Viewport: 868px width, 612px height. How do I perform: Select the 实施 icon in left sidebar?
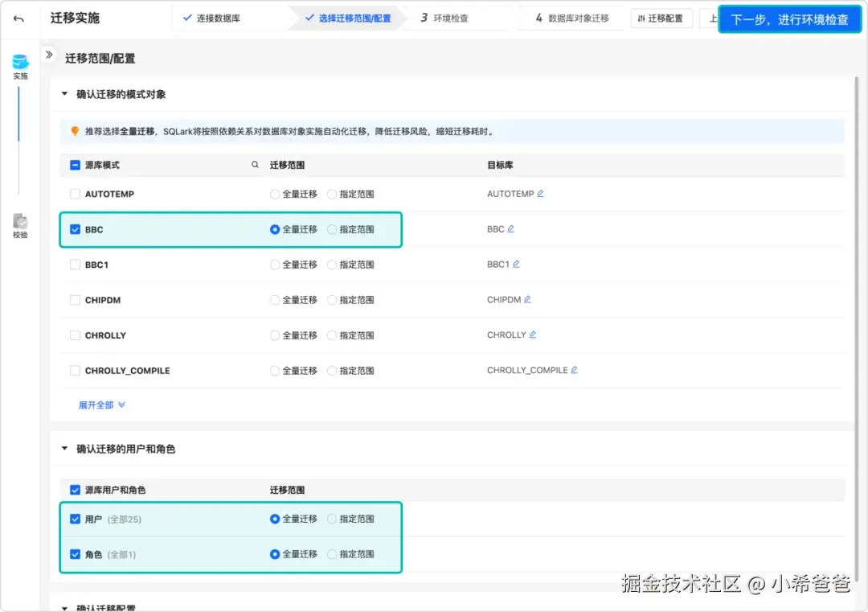[x=20, y=64]
